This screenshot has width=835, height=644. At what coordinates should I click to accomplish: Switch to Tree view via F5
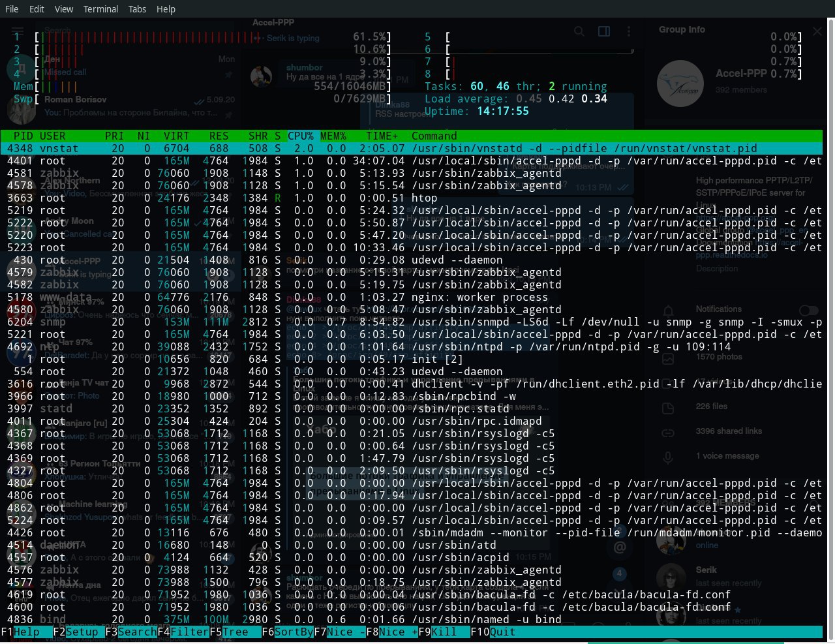(235, 632)
